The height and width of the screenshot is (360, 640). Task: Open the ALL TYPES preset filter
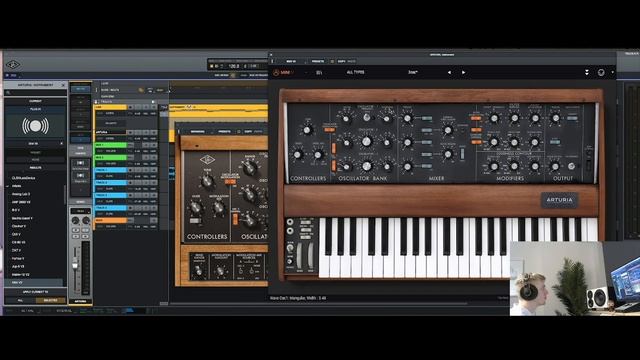[x=356, y=72]
